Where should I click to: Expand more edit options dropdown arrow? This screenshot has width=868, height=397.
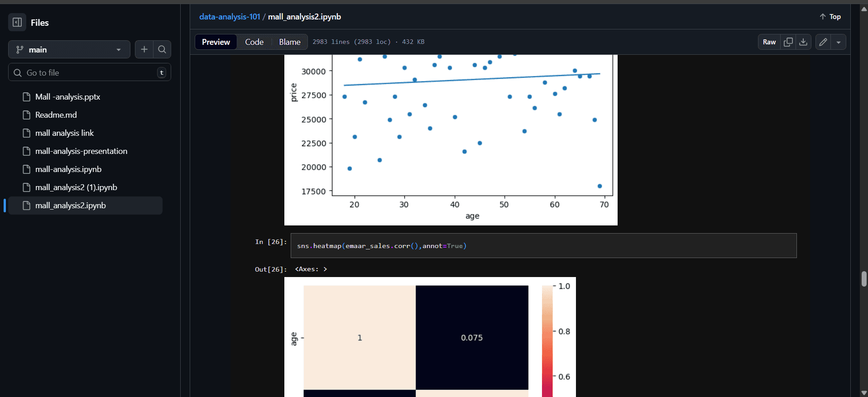(x=839, y=42)
